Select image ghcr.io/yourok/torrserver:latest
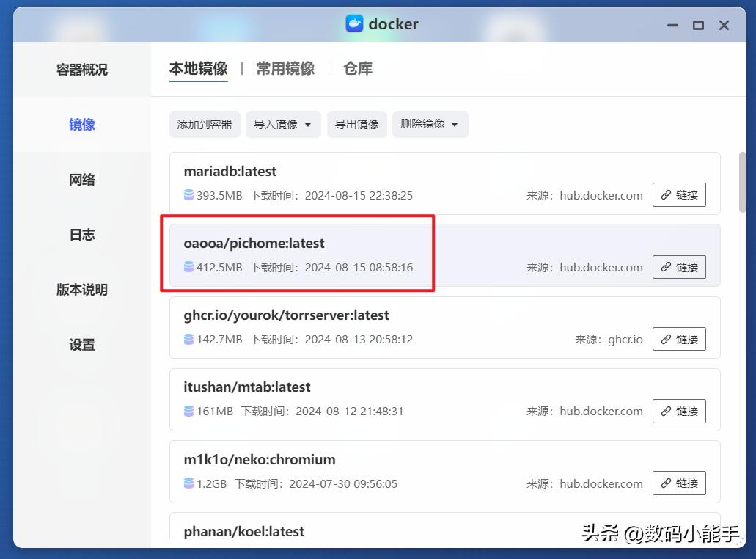Image resolution: width=756 pixels, height=559 pixels. point(444,327)
